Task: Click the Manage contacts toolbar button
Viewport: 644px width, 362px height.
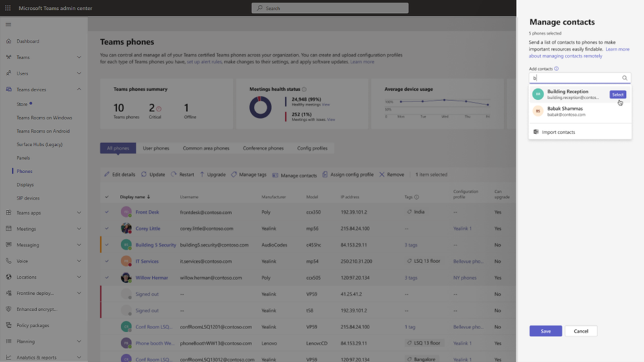Action: [295, 175]
